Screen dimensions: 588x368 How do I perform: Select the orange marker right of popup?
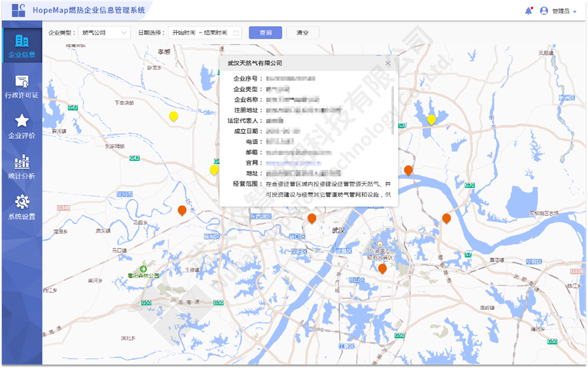[408, 170]
